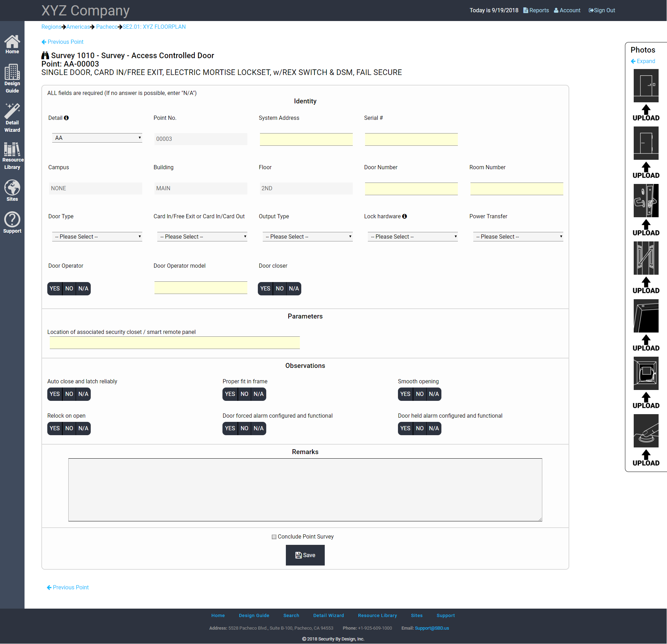This screenshot has height=644, width=667.
Task: Open Support question mark icon
Action: (12, 219)
